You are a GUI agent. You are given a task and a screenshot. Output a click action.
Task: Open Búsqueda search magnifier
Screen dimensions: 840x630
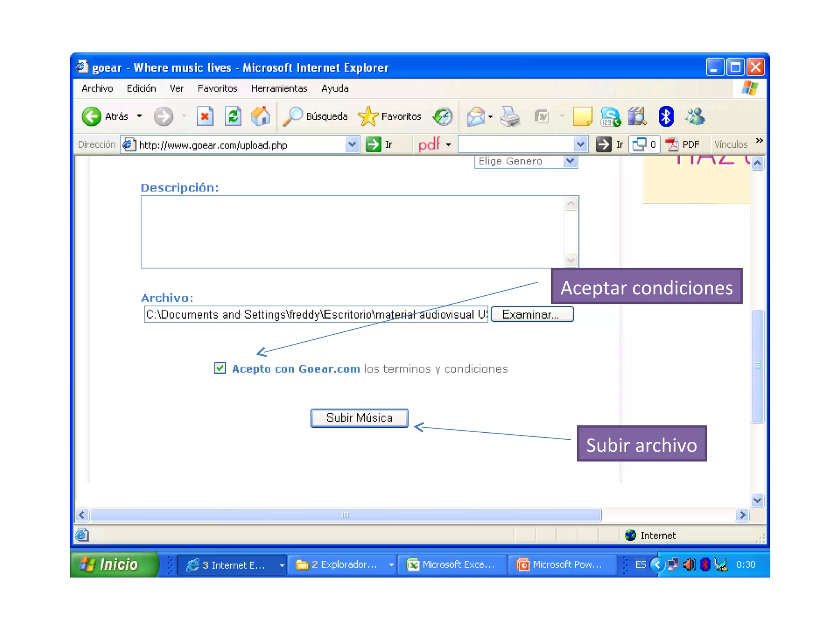pos(316,116)
